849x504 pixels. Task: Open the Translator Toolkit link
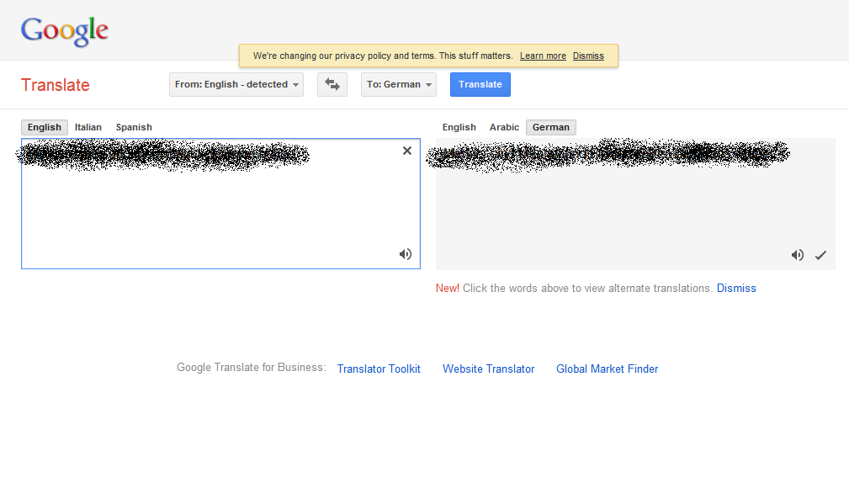click(379, 369)
